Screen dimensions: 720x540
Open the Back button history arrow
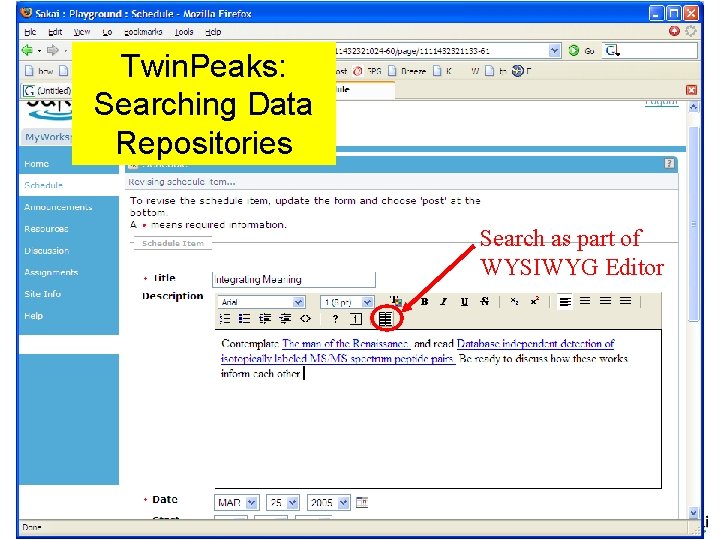click(39, 51)
